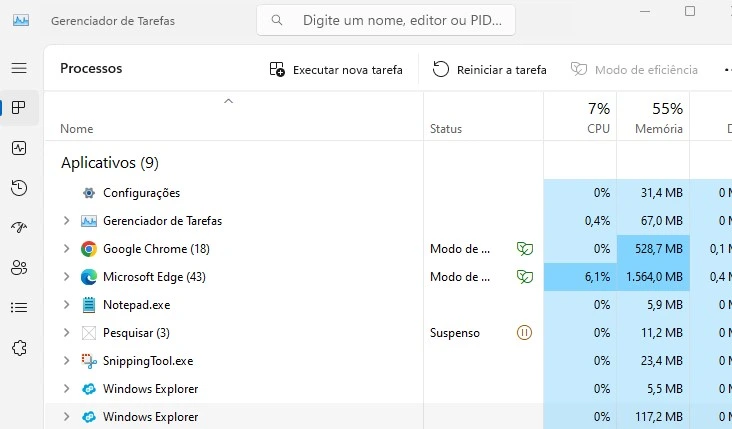The width and height of the screenshot is (732, 429).
Task: Click the Pesquisar app icon
Action: coord(89,333)
